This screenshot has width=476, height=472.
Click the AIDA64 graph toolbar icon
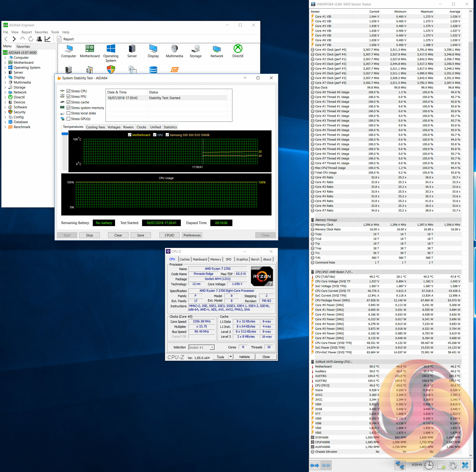click(x=48, y=39)
